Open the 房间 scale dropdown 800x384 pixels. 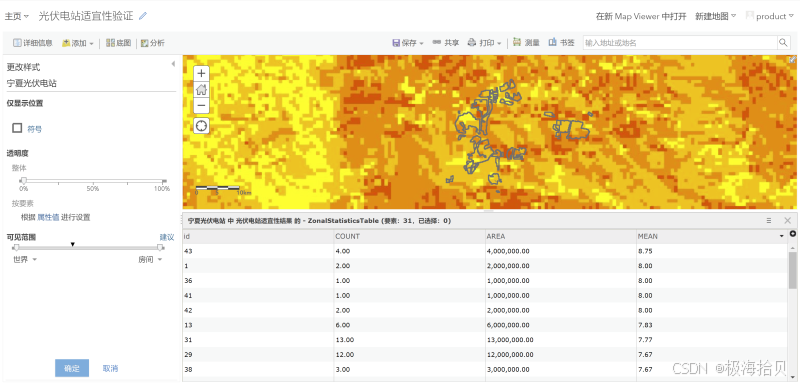point(151,260)
